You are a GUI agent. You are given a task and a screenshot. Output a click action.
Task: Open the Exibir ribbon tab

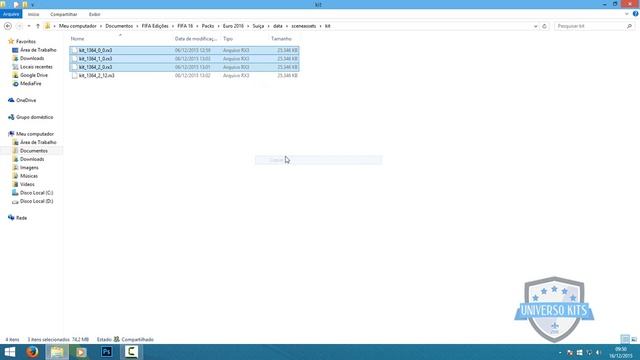94,14
